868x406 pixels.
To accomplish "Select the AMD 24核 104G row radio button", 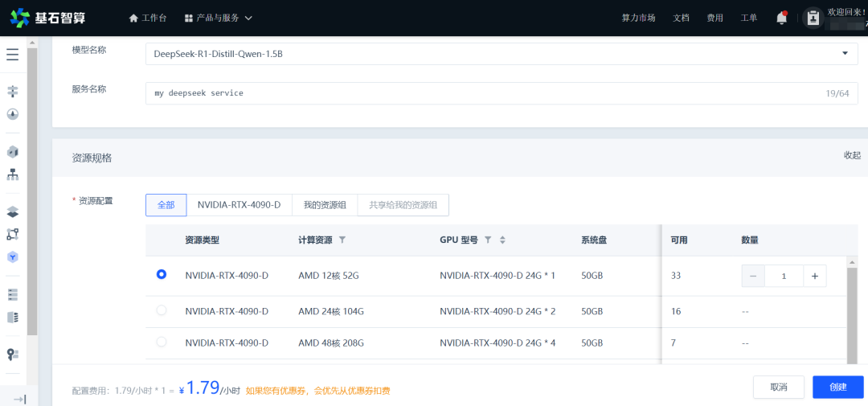I will [x=162, y=311].
